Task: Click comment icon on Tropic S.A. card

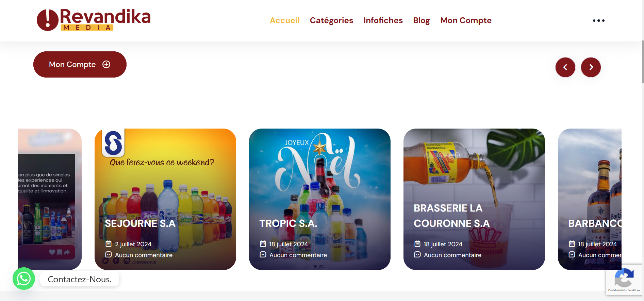Action: point(263,254)
